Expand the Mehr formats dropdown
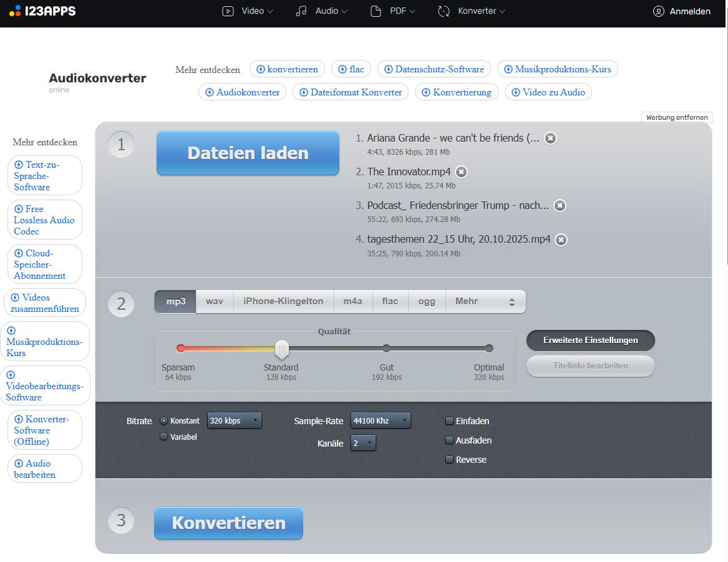 [485, 302]
